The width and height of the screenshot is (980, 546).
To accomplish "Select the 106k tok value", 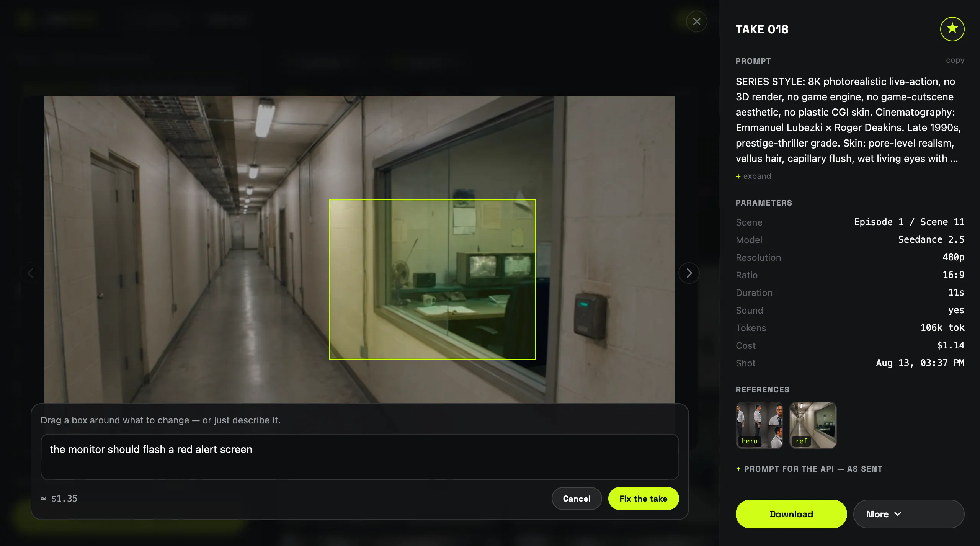I will point(942,328).
